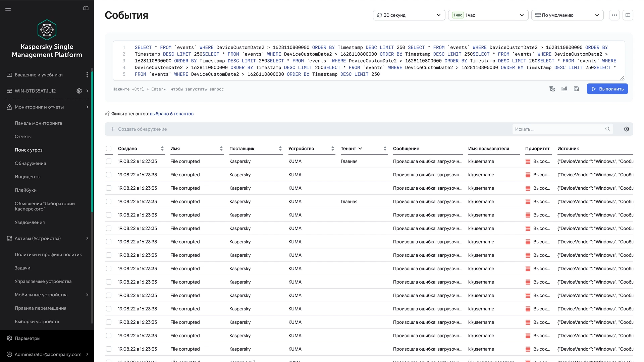The width and height of the screenshot is (644, 362).
Task: Sort by Поставщик column arrows
Action: coord(280,148)
